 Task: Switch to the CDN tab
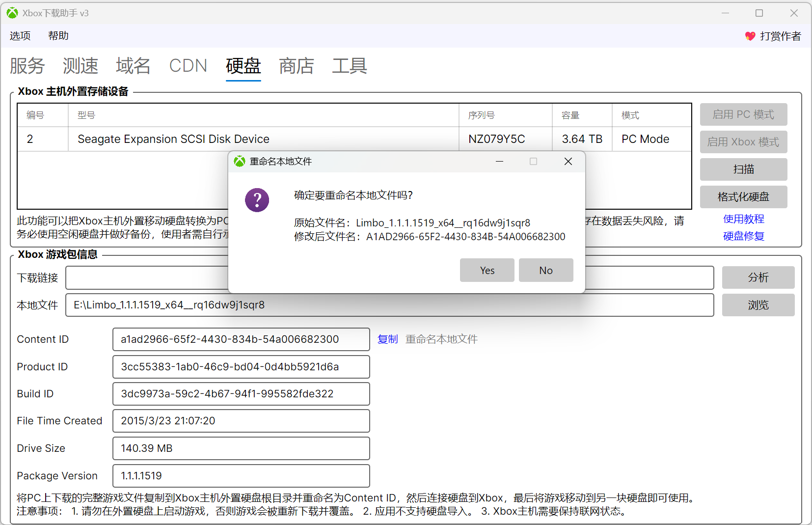pos(188,66)
